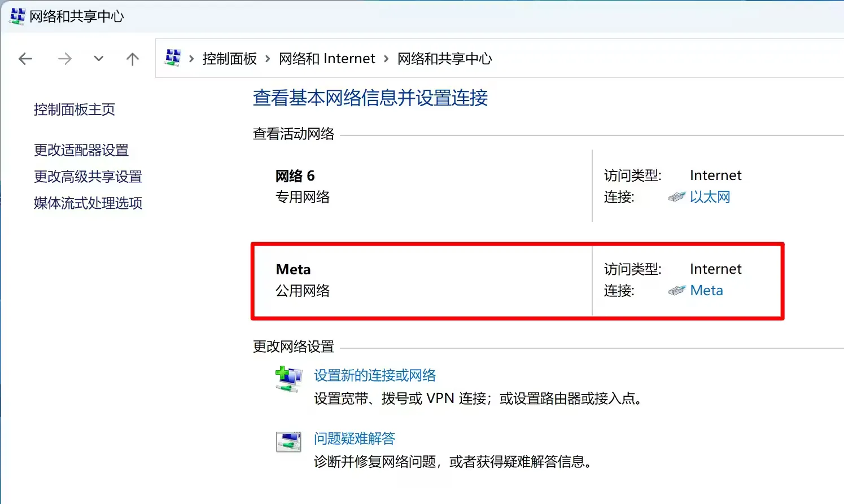Screen dimensions: 844x504
Task: Click the 设置新的连接或网络 icon
Action: 288,379
